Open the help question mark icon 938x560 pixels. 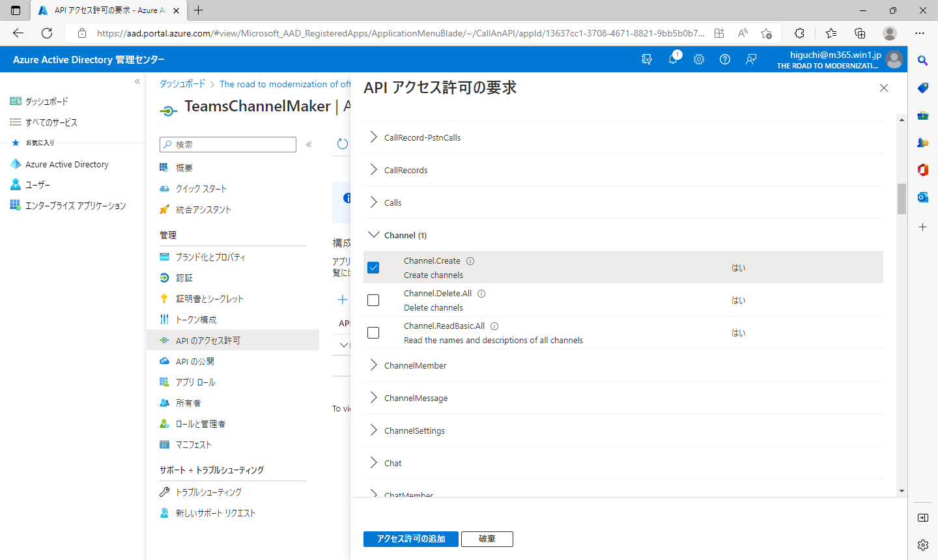[725, 59]
